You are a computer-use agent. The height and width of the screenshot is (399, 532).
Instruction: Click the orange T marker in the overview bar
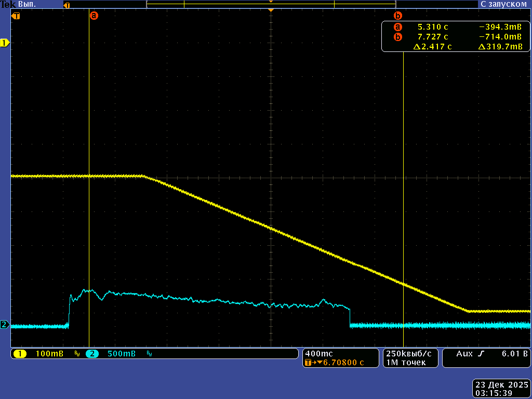coord(66,5)
